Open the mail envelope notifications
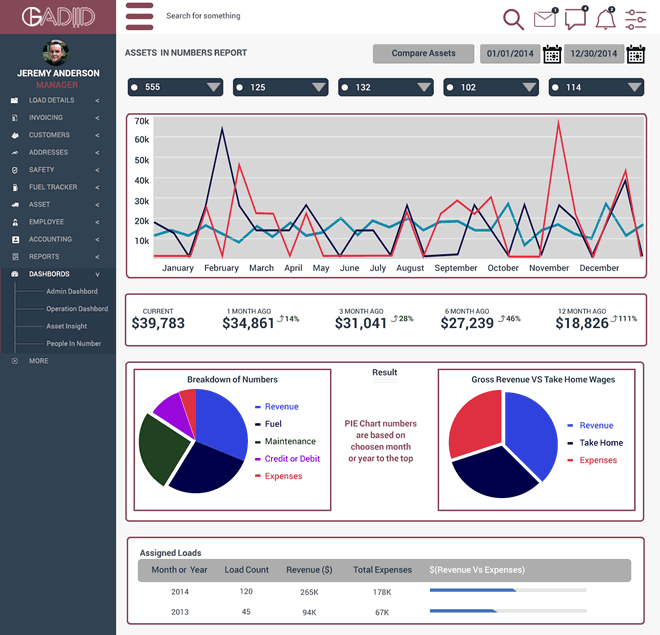The width and height of the screenshot is (660, 635). tap(544, 18)
